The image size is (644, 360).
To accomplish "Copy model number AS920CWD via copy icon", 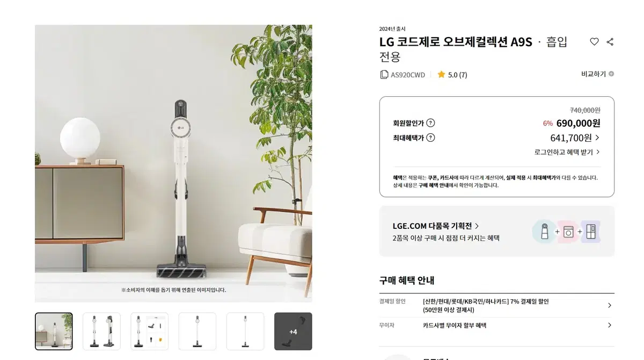I will pyautogui.click(x=384, y=75).
